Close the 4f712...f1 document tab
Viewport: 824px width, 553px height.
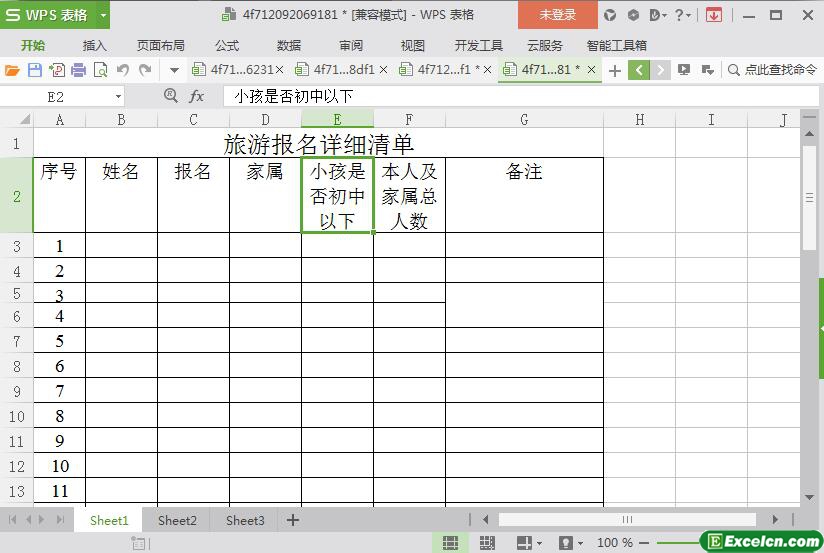[487, 70]
